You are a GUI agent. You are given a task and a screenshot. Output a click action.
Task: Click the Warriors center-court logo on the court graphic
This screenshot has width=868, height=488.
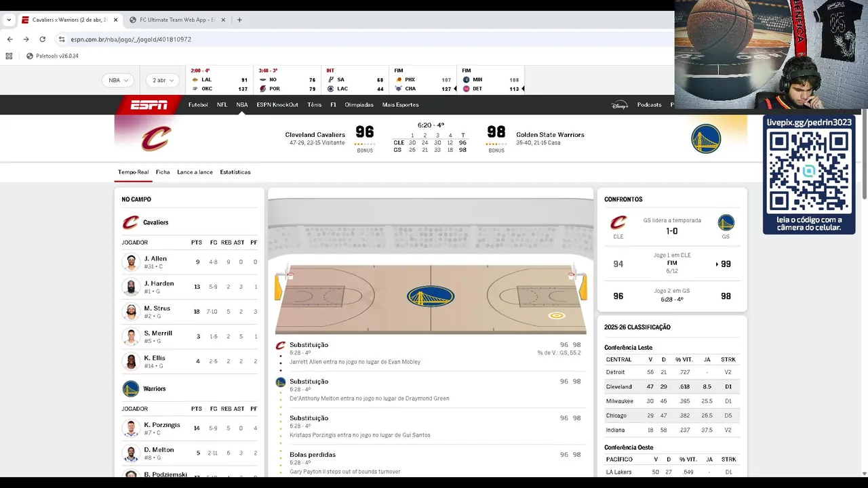coord(431,296)
